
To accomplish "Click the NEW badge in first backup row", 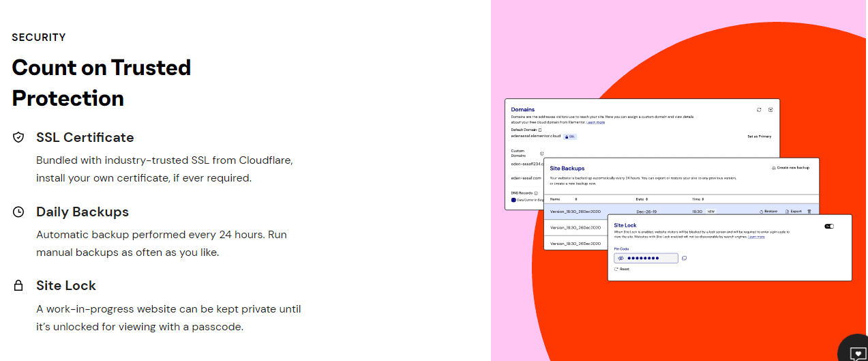I will 711,212.
